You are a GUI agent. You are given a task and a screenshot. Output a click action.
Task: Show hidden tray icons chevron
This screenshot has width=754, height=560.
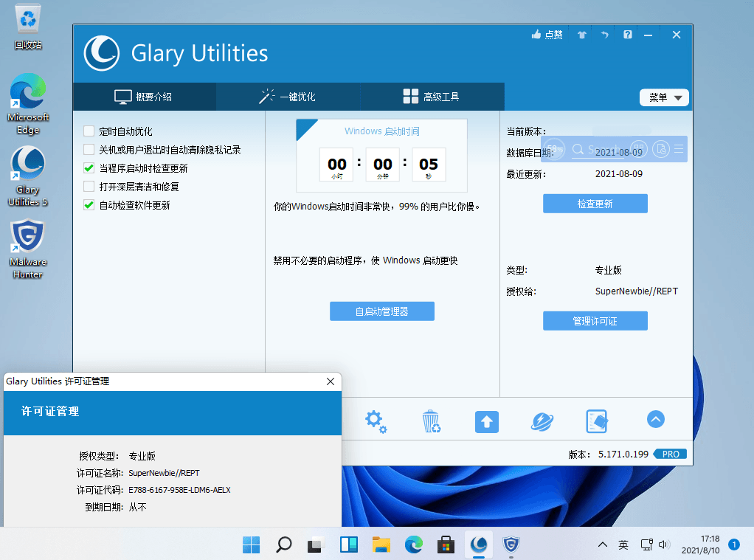click(x=602, y=545)
